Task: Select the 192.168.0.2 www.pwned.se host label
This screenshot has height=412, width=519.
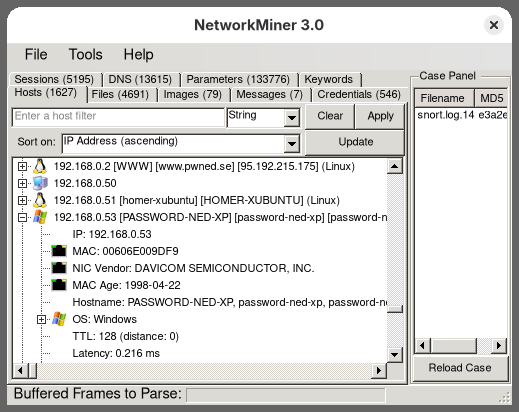Action: click(x=204, y=166)
